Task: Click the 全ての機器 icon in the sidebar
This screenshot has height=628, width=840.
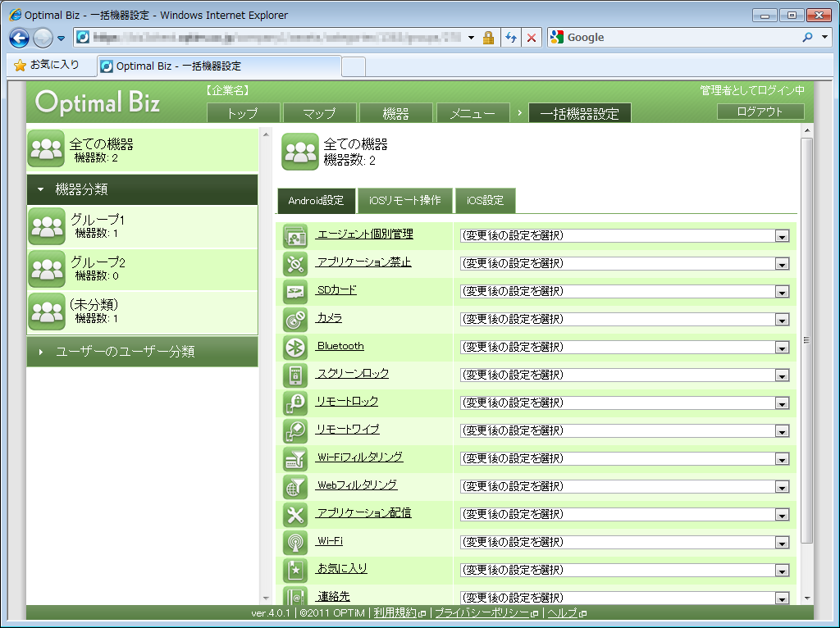Action: click(x=46, y=148)
